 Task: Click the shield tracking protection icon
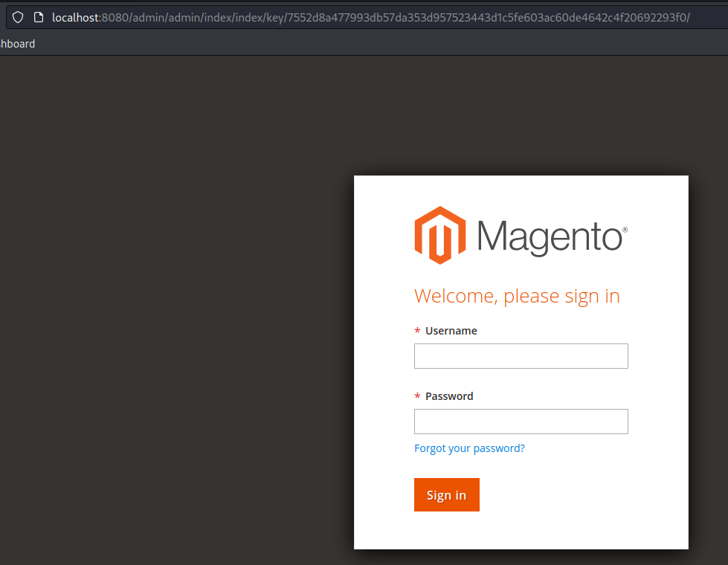18,18
